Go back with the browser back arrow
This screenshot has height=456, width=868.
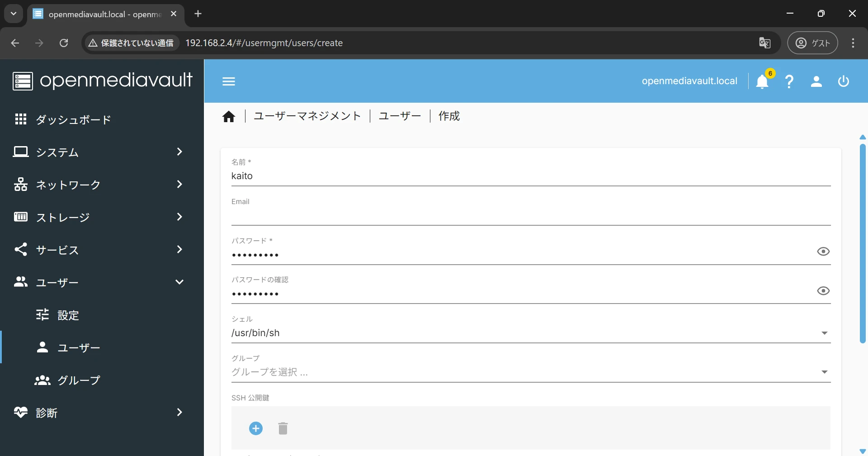[15, 43]
